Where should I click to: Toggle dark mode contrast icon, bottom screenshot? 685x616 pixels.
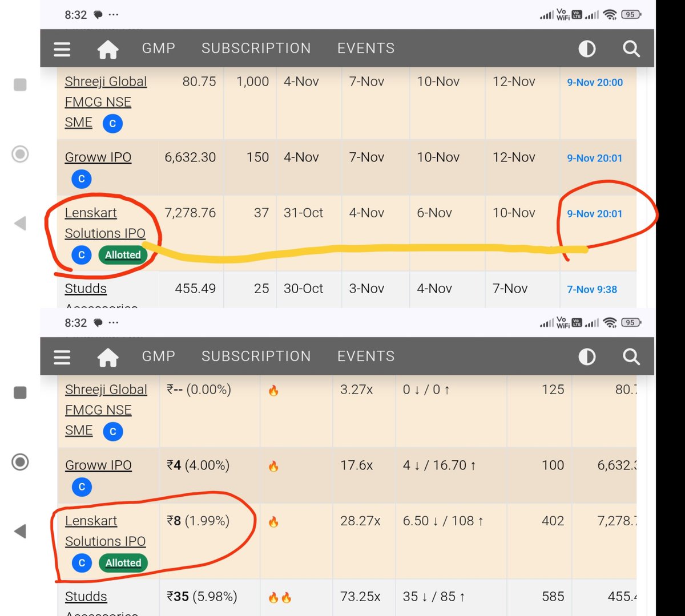(587, 357)
